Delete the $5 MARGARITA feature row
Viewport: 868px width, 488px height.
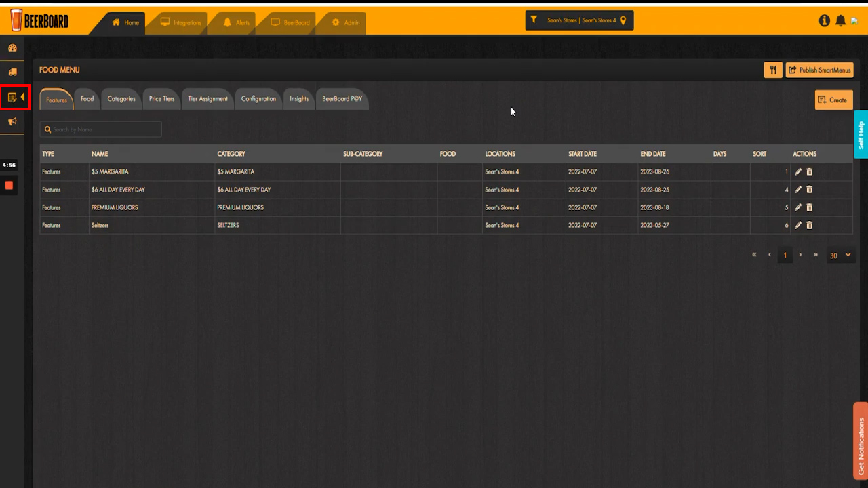(809, 172)
